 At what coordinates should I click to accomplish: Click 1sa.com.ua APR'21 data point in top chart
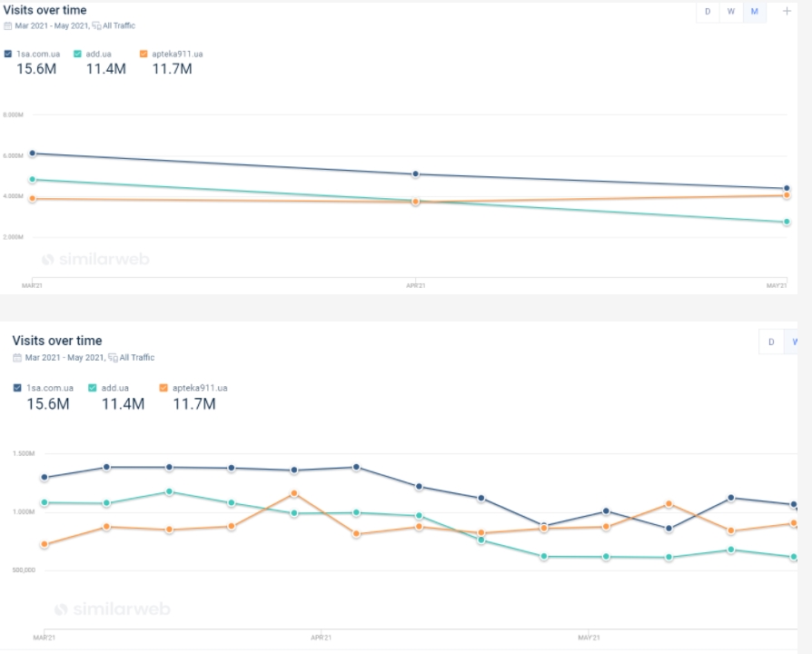tap(415, 174)
